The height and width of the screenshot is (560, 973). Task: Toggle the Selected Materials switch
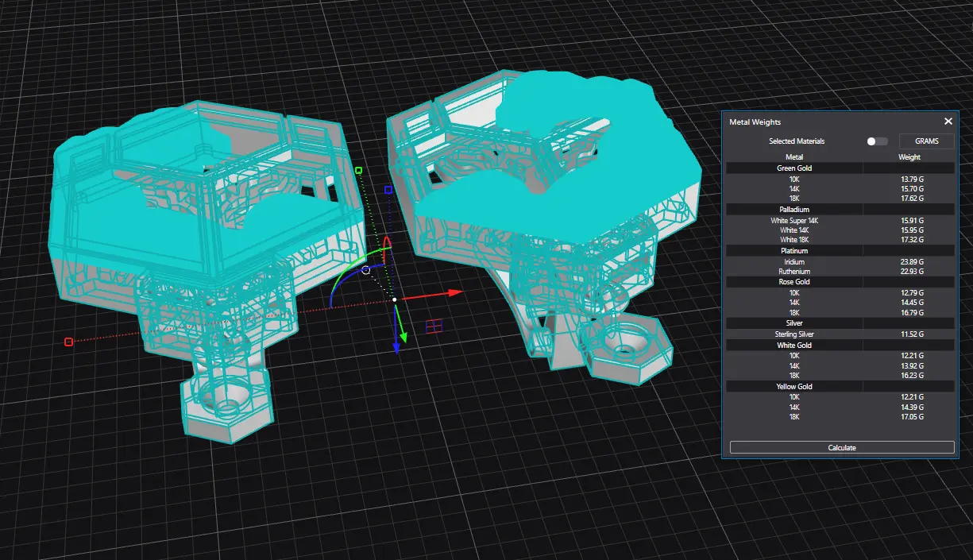pos(877,141)
